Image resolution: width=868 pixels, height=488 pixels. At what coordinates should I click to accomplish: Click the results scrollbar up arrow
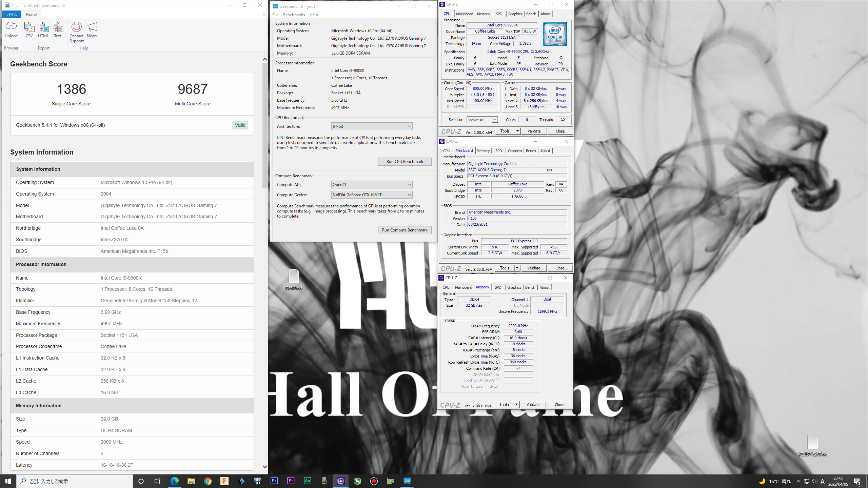point(265,59)
